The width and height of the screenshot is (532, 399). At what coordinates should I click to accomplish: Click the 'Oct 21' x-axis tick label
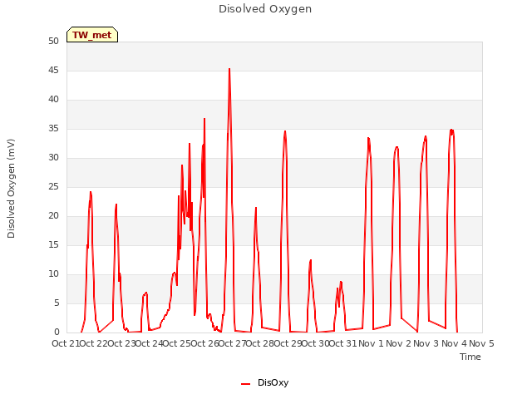(x=66, y=343)
